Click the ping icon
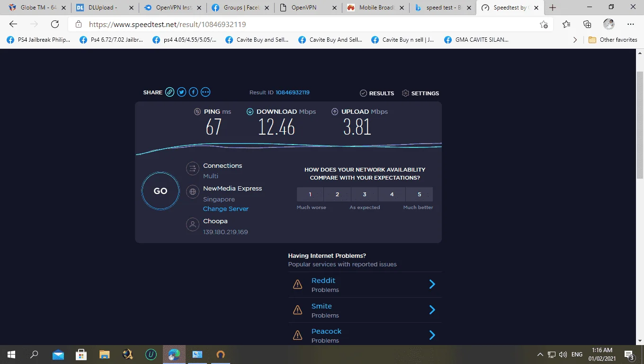 [x=197, y=112]
